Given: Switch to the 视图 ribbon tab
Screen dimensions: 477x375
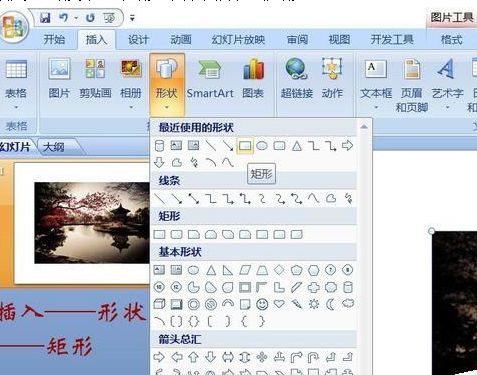Looking at the screenshot, I should point(339,40).
